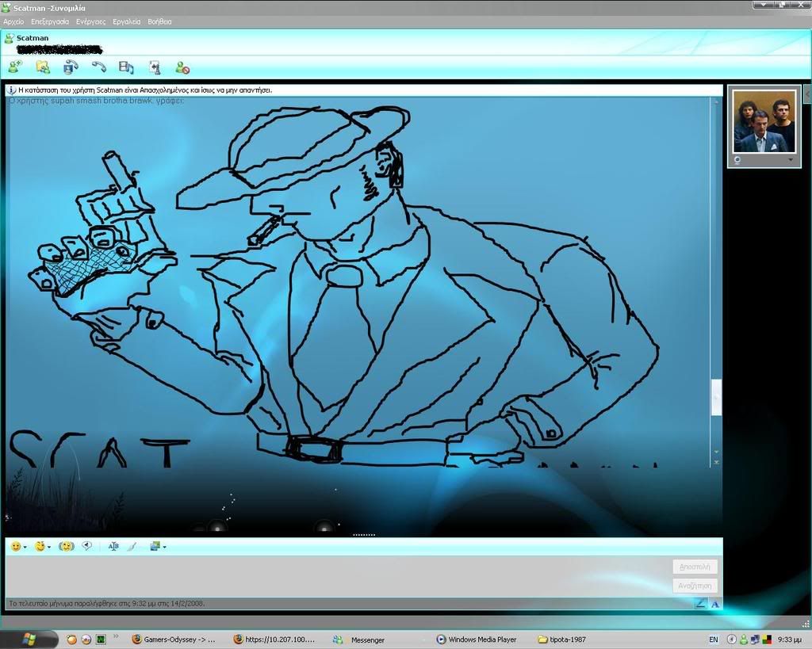Switch to text typing mode
This screenshot has width=812, height=649.
click(x=715, y=604)
